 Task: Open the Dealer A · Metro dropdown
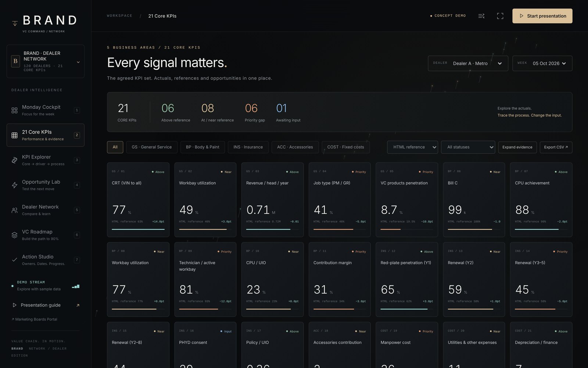pyautogui.click(x=468, y=63)
